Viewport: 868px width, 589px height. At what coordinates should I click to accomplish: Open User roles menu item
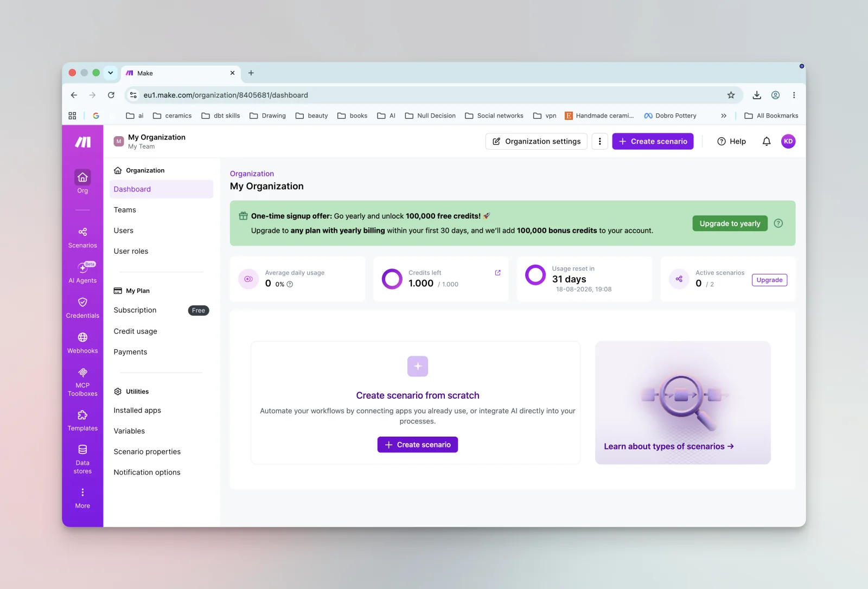coord(131,251)
